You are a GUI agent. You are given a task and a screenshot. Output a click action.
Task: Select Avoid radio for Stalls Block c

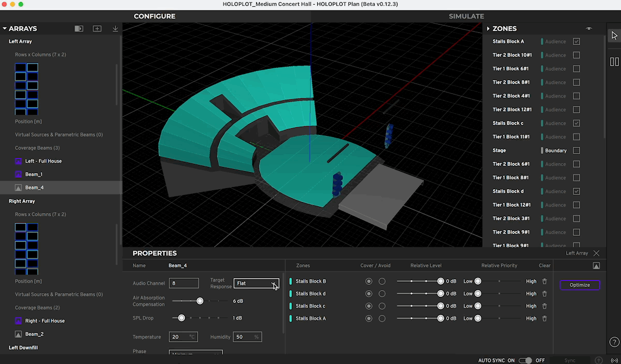point(382,306)
